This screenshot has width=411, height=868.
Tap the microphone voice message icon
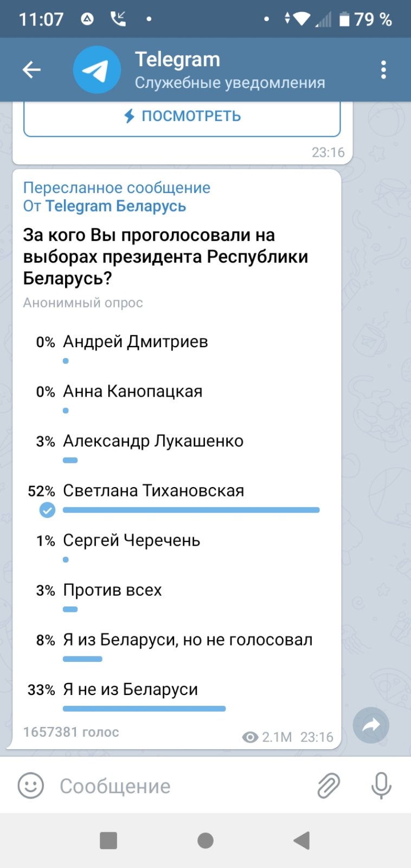click(x=381, y=786)
